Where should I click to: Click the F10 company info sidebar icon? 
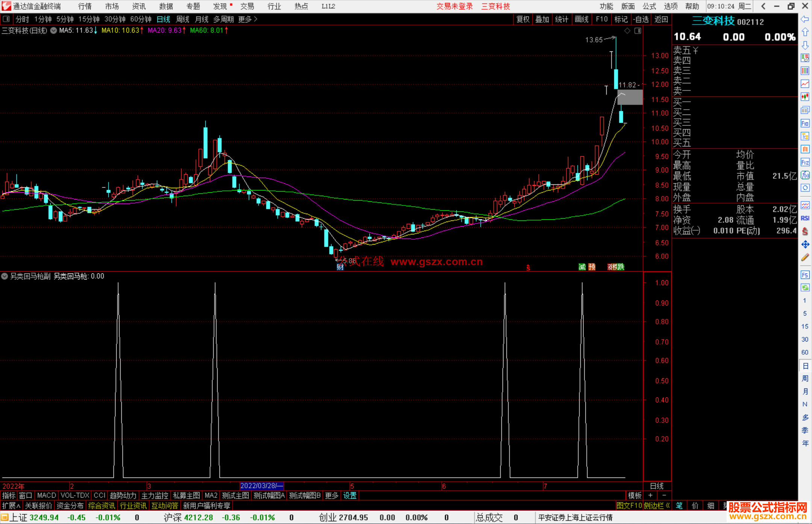coord(805,123)
